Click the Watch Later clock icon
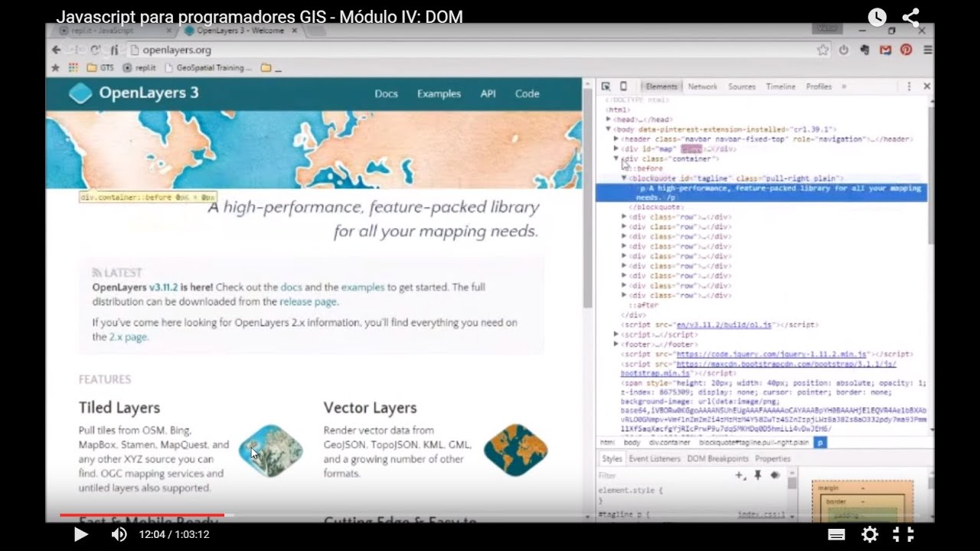The width and height of the screenshot is (980, 551). pyautogui.click(x=877, y=17)
